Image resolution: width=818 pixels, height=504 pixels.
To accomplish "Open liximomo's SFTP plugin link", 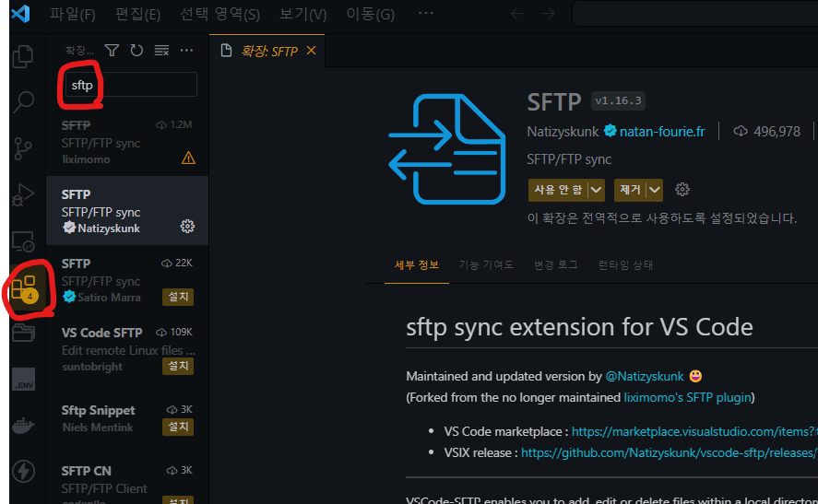I will click(x=688, y=397).
